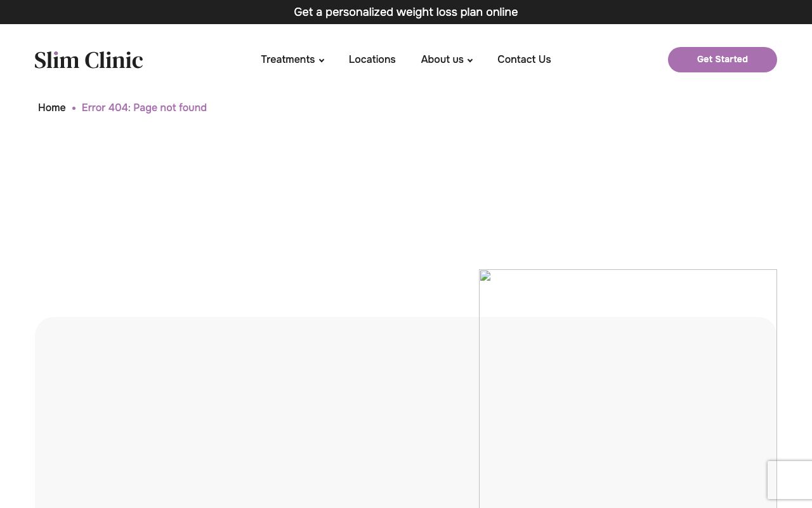Open the reCAPTCHA badge at the page edge
The height and width of the screenshot is (508, 812).
[790, 480]
